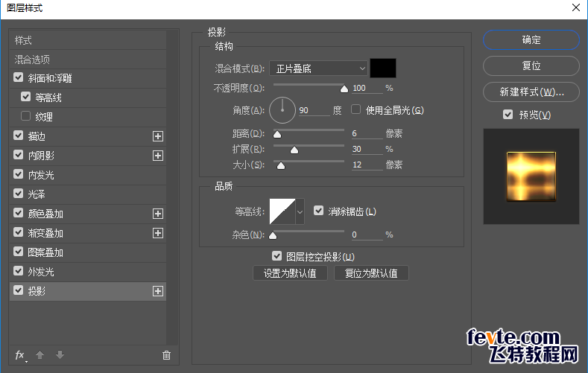
Task: Click 复位为默认值 button
Action: click(371, 273)
